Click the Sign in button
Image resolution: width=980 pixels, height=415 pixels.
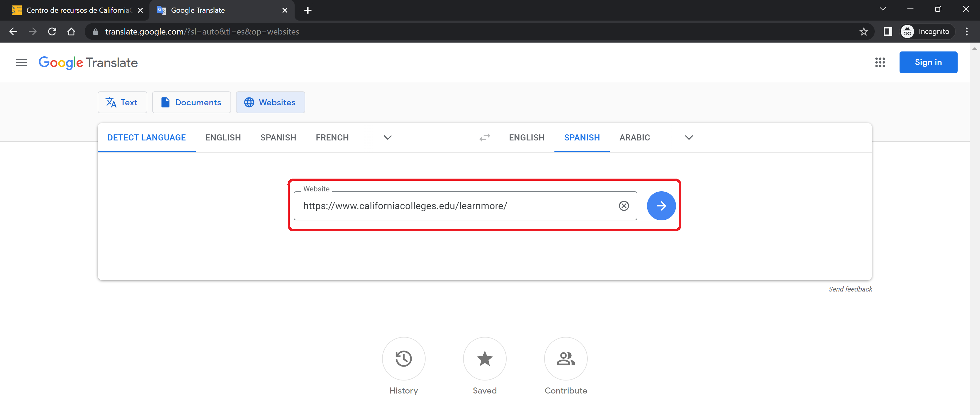[928, 62]
